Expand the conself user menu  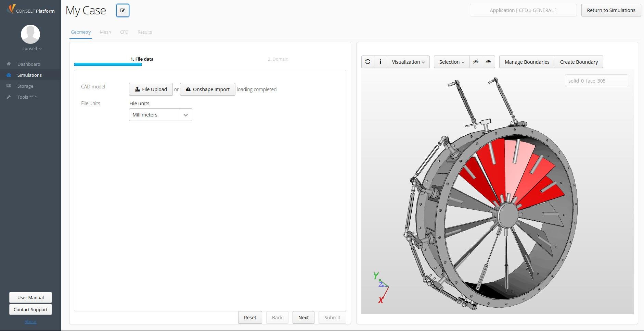tap(32, 49)
